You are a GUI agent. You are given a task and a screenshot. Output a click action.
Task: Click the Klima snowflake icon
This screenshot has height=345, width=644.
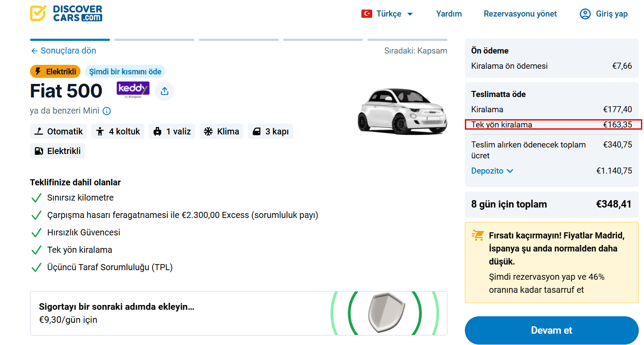point(209,131)
